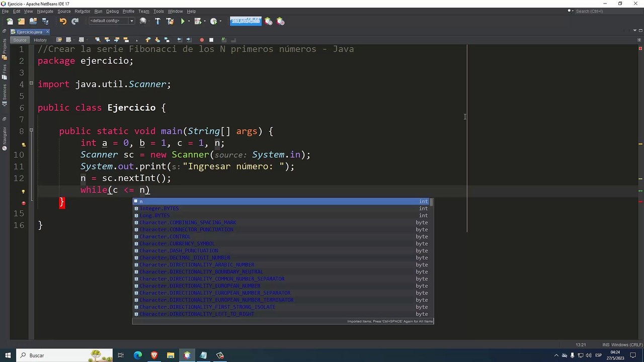
Task: Click the New Project toolbar icon
Action: [x=21, y=21]
